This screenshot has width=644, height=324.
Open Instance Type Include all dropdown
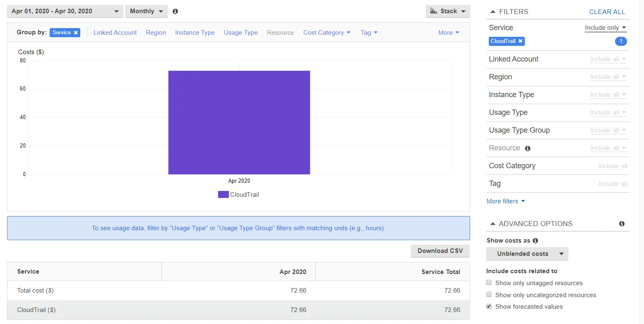coord(608,95)
